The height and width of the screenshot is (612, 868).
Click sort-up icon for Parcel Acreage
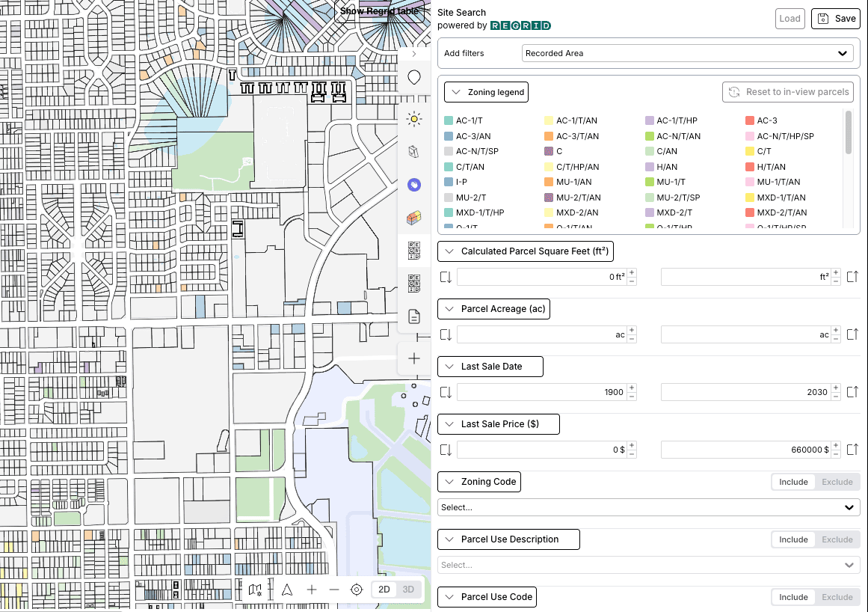point(852,334)
